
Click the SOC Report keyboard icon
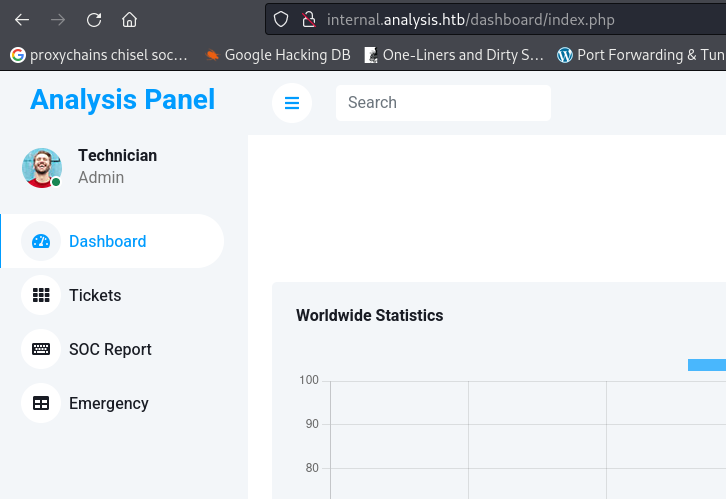click(x=41, y=349)
